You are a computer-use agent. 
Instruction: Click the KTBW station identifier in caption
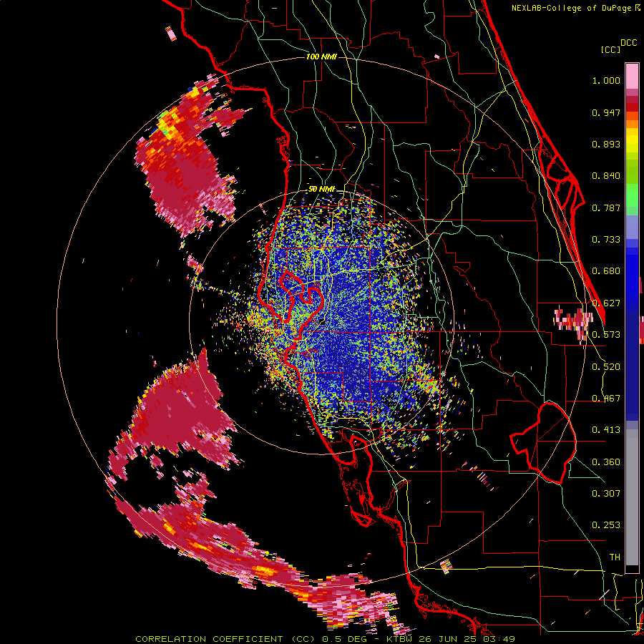pos(400,639)
